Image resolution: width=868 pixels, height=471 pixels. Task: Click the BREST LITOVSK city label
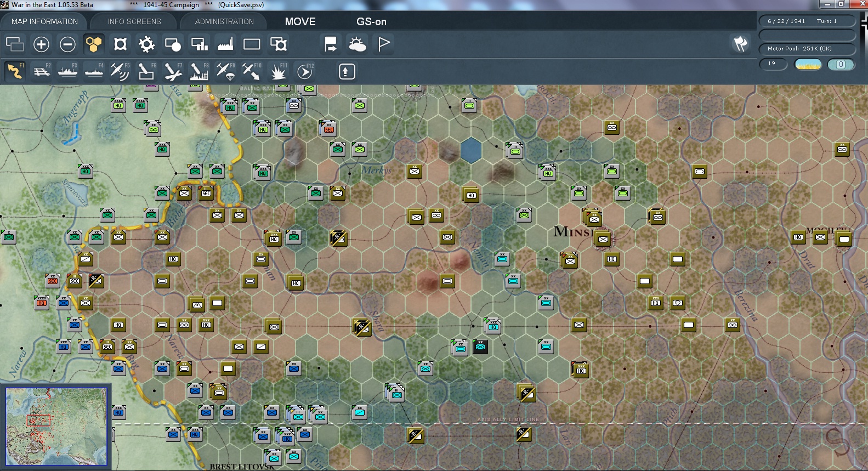(x=242, y=467)
